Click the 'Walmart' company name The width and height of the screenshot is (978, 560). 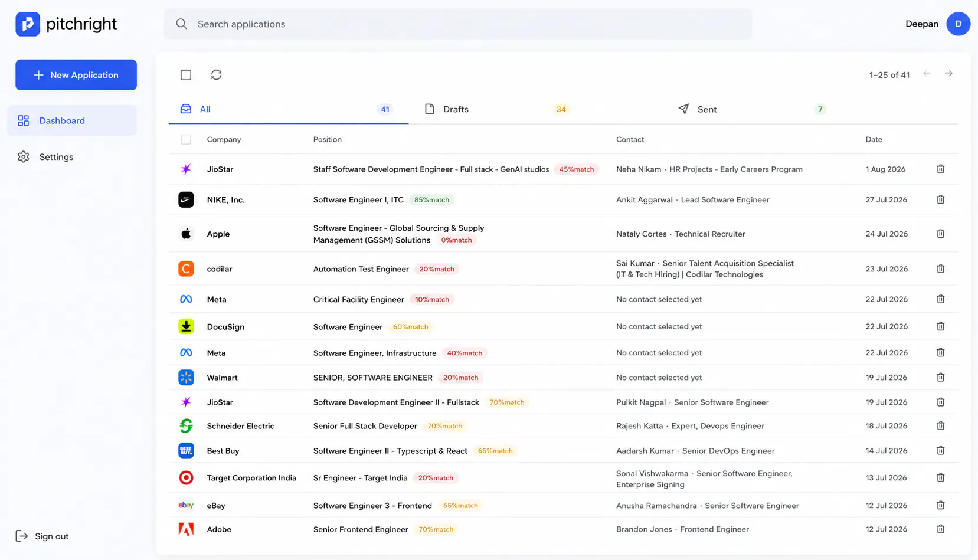222,378
